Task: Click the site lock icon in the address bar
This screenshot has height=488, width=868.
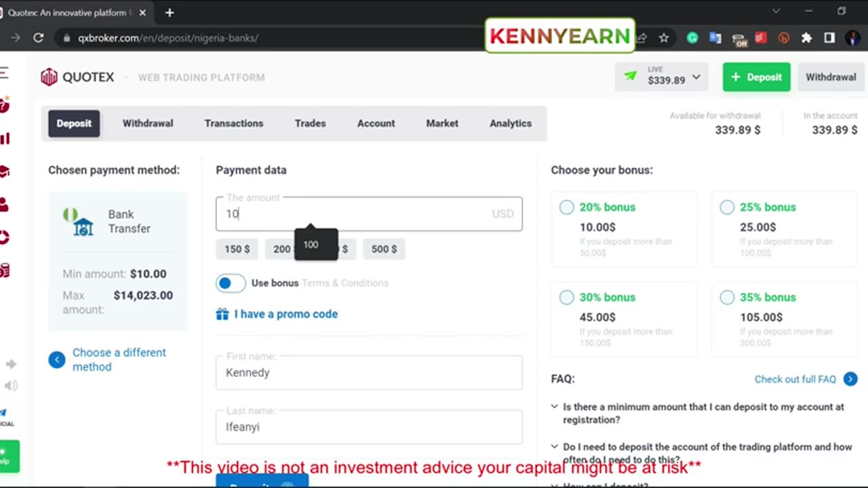Action: click(x=66, y=38)
